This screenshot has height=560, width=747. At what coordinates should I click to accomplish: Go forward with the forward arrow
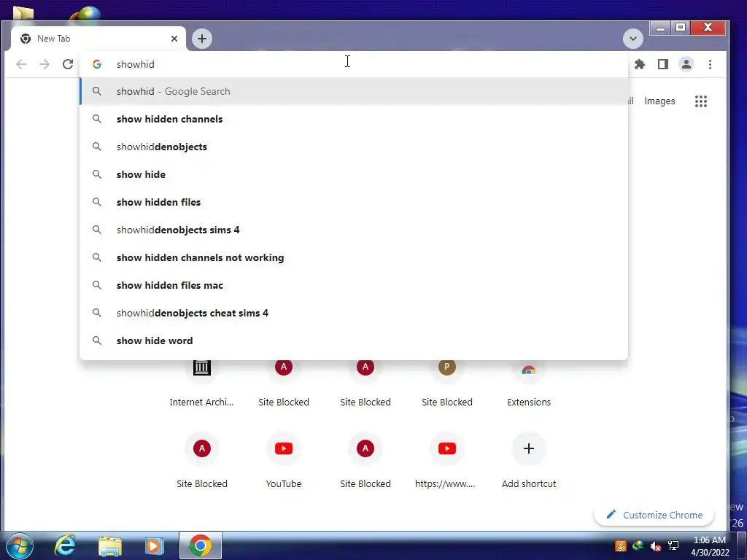click(x=44, y=64)
